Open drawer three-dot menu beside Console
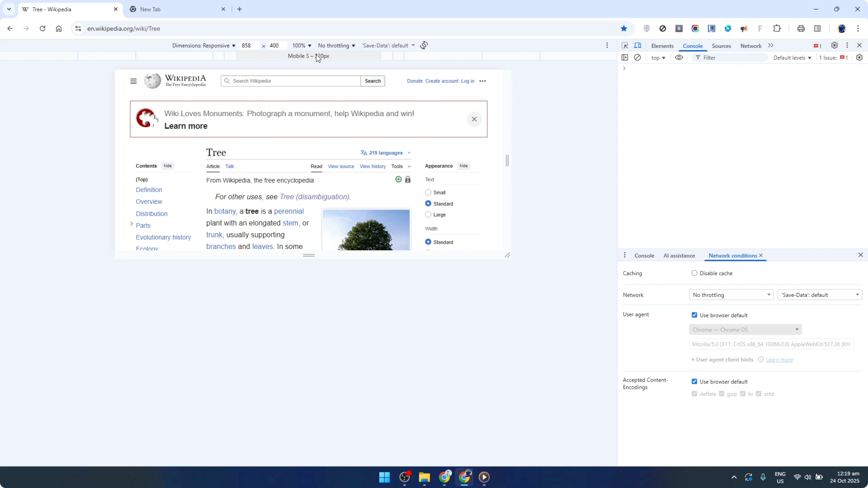This screenshot has height=488, width=868. (x=625, y=255)
